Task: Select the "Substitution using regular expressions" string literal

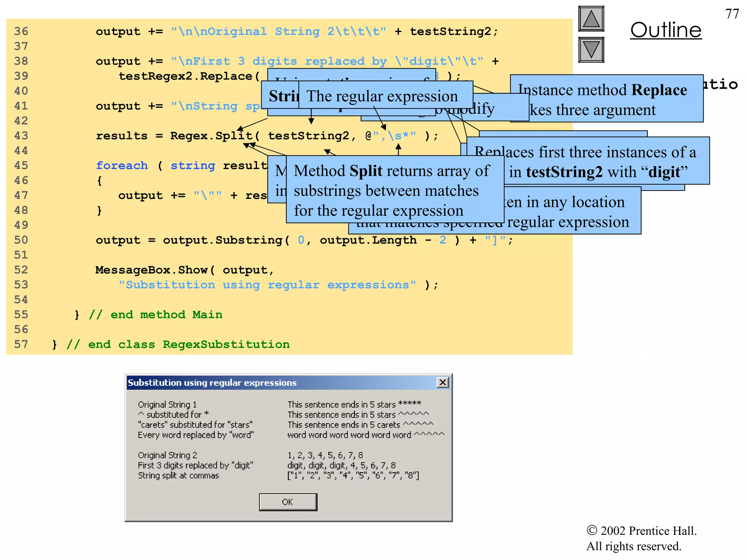Action: [x=267, y=285]
